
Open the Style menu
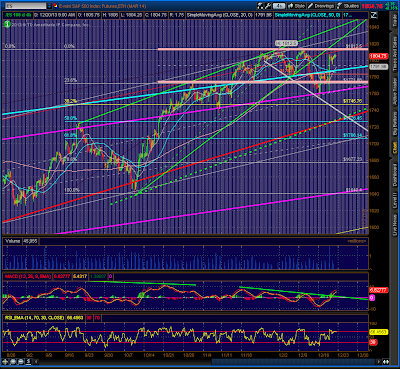[296, 6]
